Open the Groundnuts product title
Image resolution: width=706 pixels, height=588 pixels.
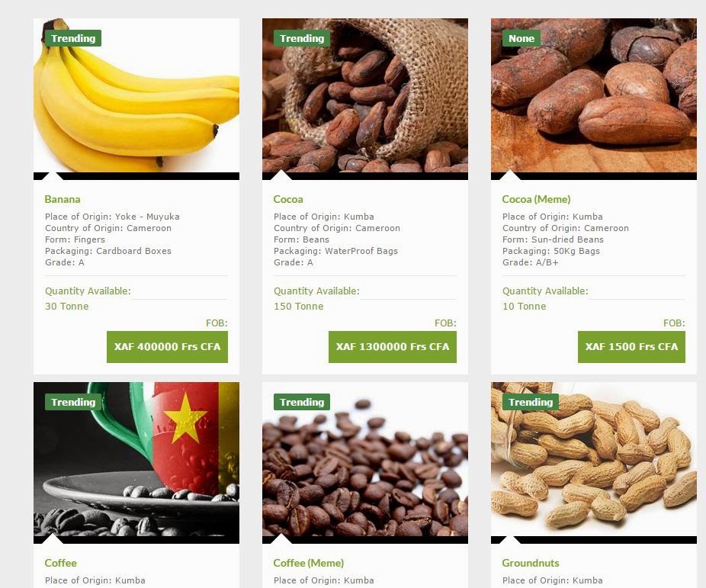coord(531,563)
